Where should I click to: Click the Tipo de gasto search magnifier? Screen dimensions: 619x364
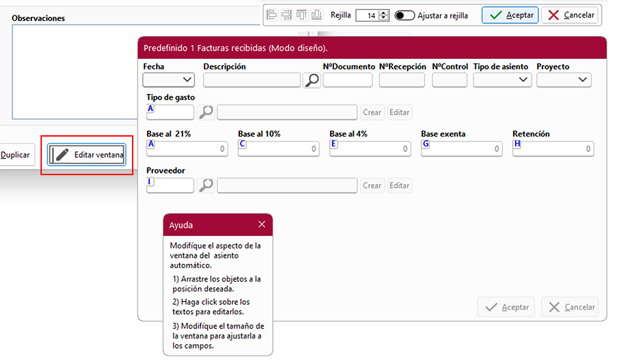[x=206, y=112]
